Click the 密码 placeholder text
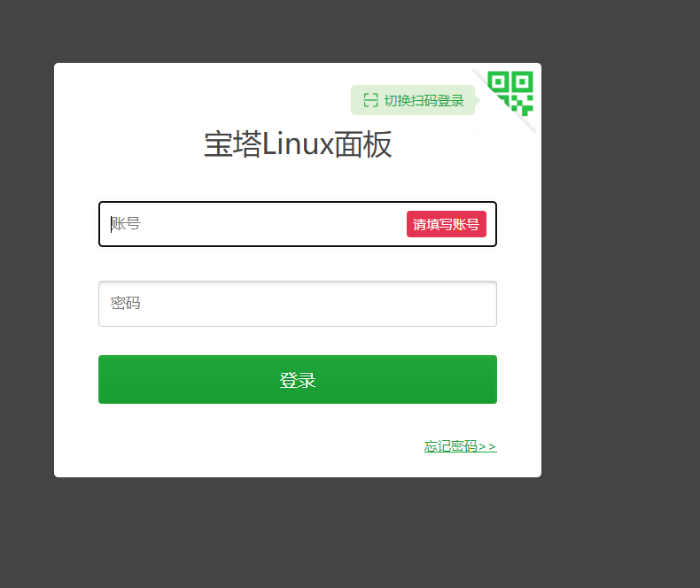 126,304
